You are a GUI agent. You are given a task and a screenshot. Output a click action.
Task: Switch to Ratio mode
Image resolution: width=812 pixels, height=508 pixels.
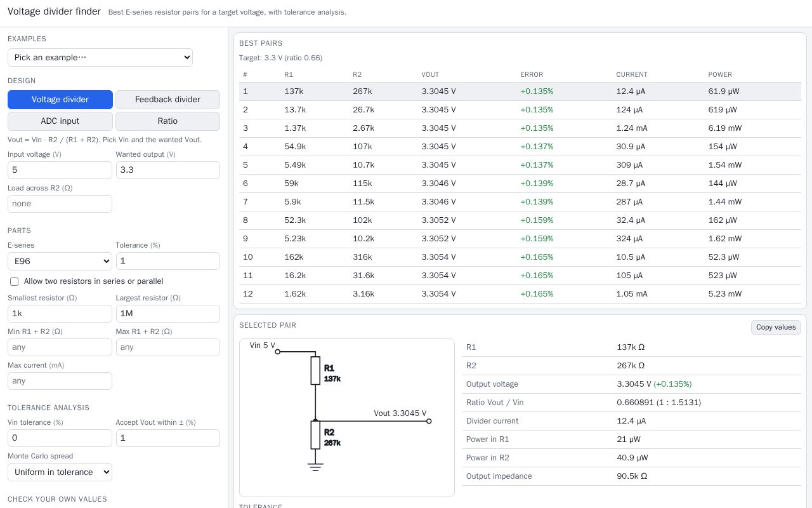167,121
